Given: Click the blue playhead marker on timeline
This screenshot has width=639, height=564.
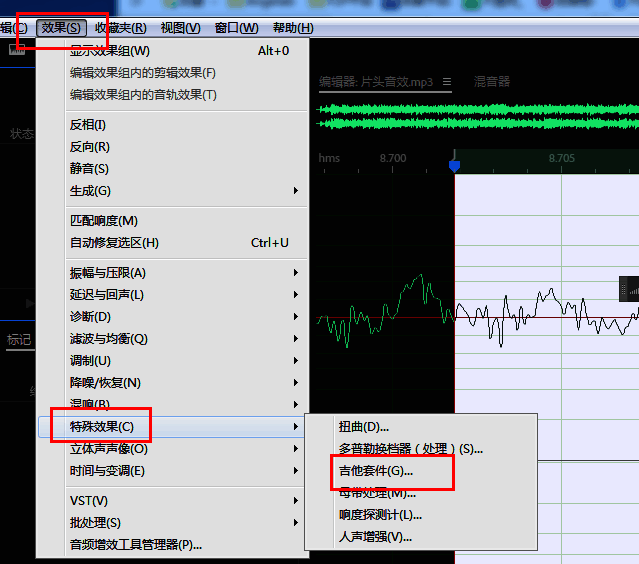Looking at the screenshot, I should point(454,164).
